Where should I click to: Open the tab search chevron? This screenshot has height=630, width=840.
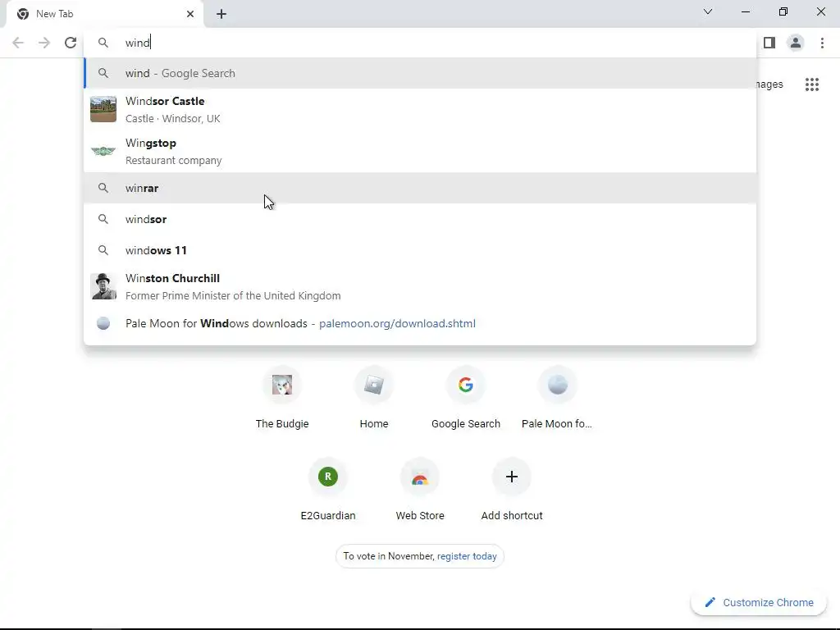click(x=708, y=11)
